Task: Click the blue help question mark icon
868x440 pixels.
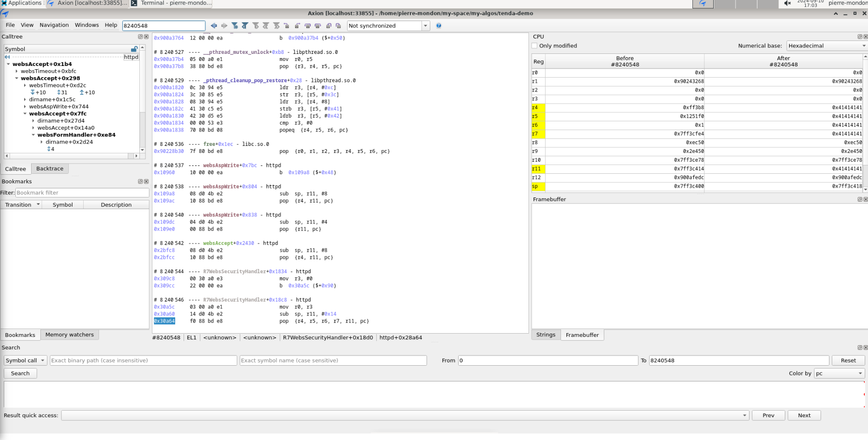Action: 439,26
